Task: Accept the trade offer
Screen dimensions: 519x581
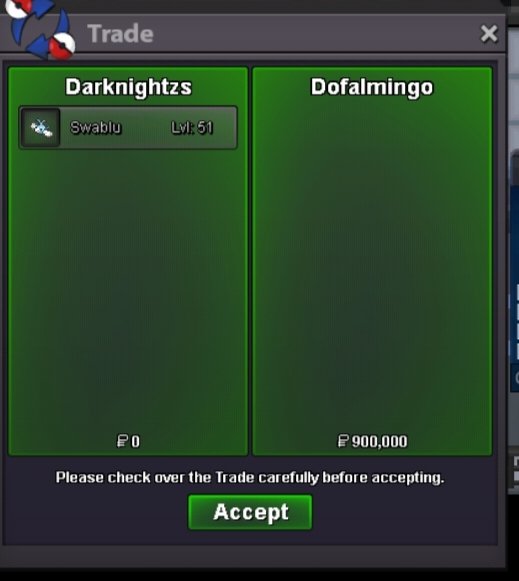Action: (x=250, y=512)
